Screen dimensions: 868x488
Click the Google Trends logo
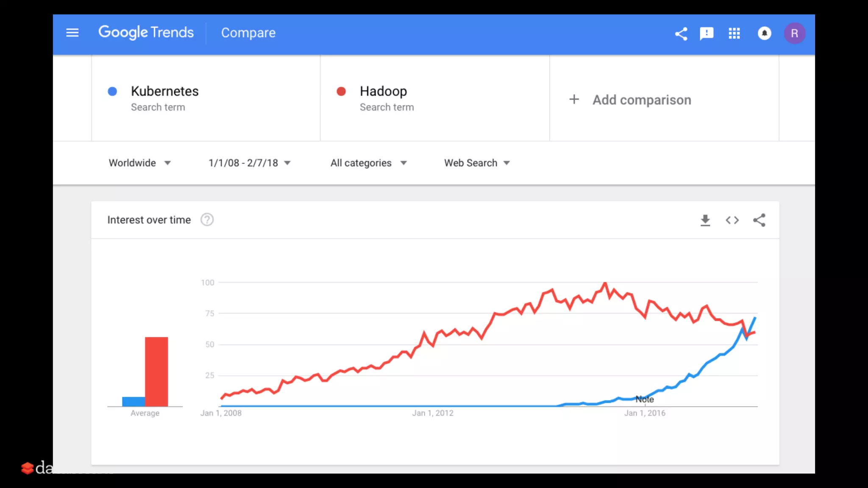click(146, 33)
